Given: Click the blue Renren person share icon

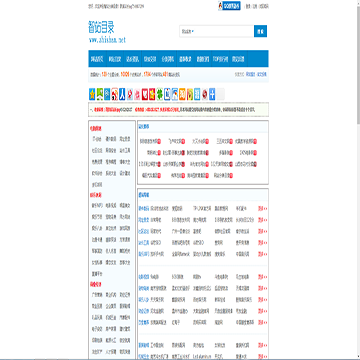Looking at the screenshot, I should pos(122,94).
